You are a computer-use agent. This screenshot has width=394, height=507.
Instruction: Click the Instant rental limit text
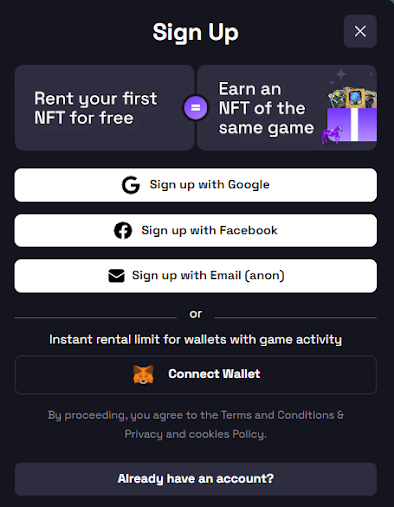click(x=196, y=340)
